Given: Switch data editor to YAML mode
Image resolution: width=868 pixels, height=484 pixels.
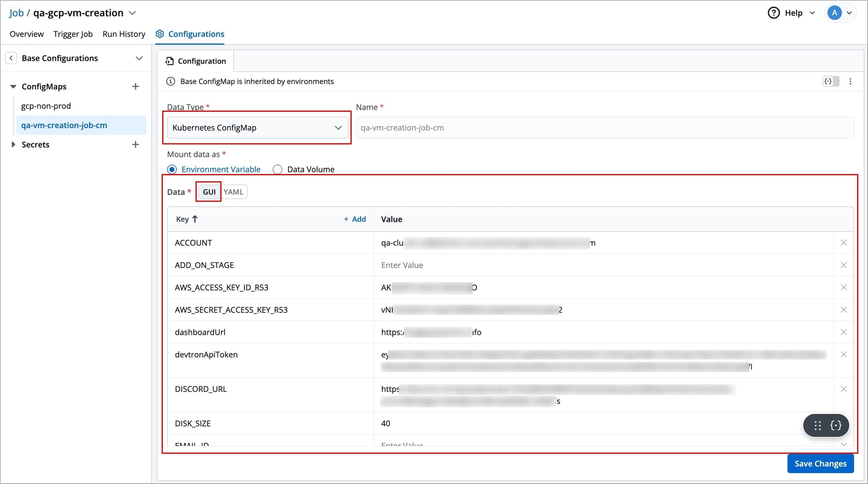Looking at the screenshot, I should [233, 192].
